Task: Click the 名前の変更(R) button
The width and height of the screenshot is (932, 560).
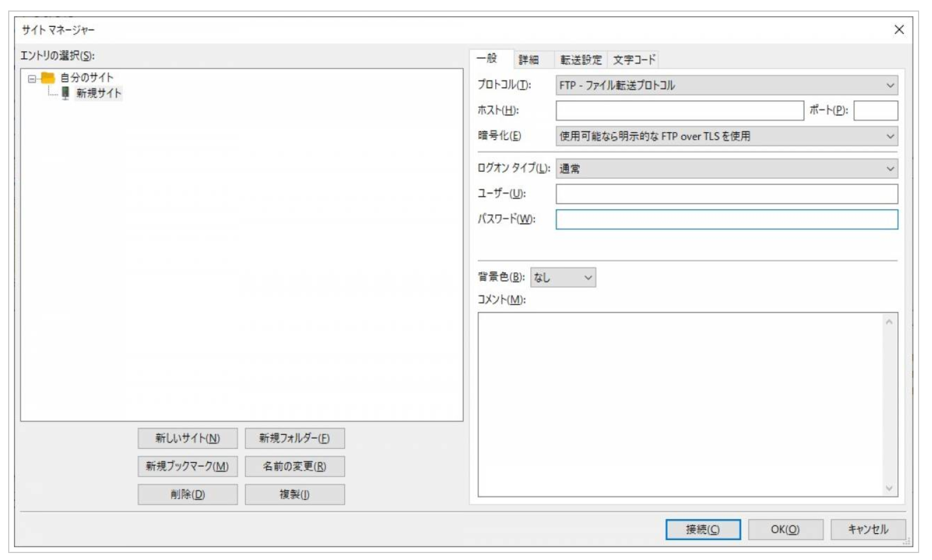Action: click(x=295, y=466)
